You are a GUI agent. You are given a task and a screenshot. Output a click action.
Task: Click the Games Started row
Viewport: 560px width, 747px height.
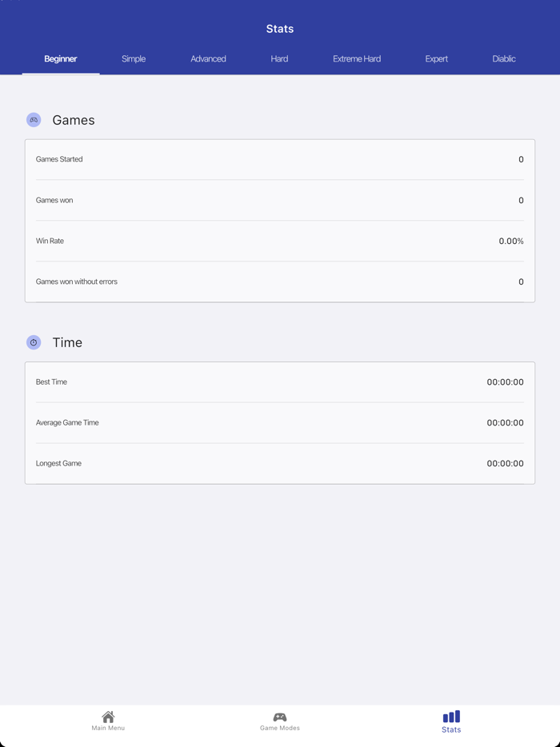click(x=279, y=159)
